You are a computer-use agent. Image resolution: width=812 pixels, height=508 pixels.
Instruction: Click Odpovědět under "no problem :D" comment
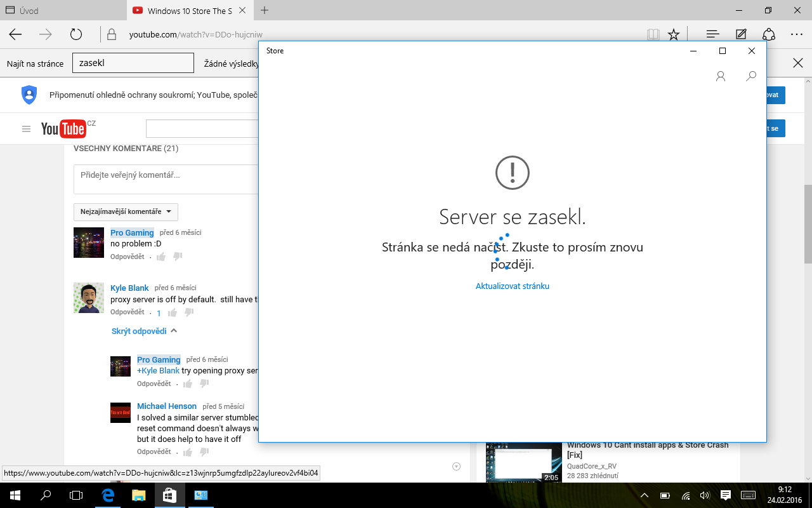[x=128, y=257]
